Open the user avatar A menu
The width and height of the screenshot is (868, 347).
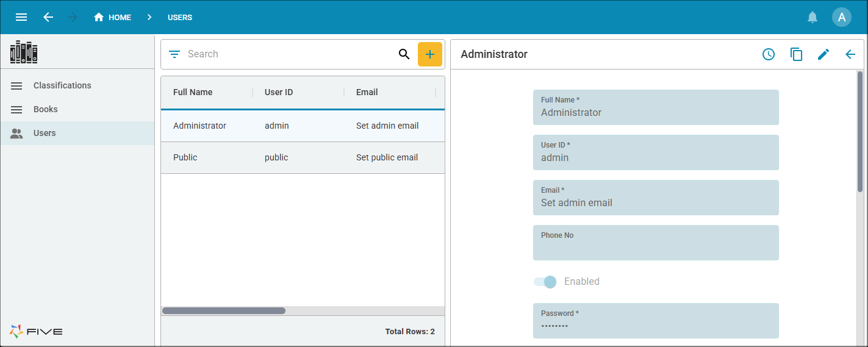842,17
